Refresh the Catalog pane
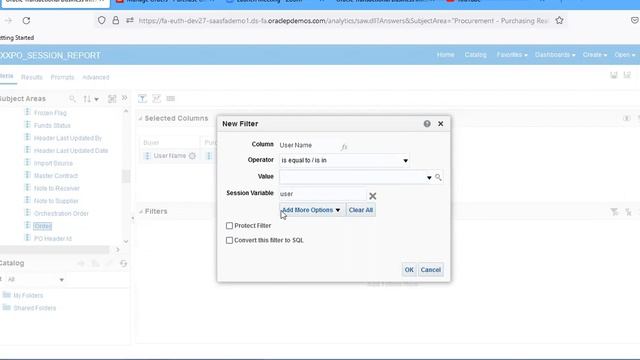The height and width of the screenshot is (360, 640). tap(124, 264)
